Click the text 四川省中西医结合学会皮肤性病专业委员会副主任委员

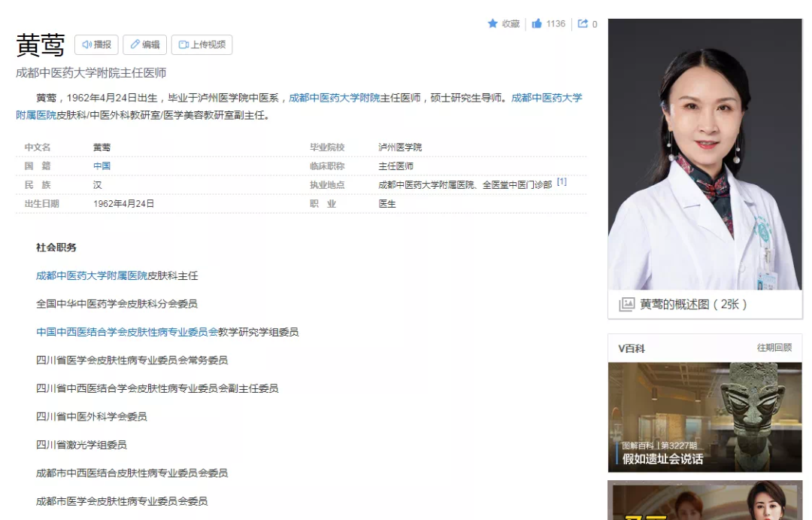[157, 388]
